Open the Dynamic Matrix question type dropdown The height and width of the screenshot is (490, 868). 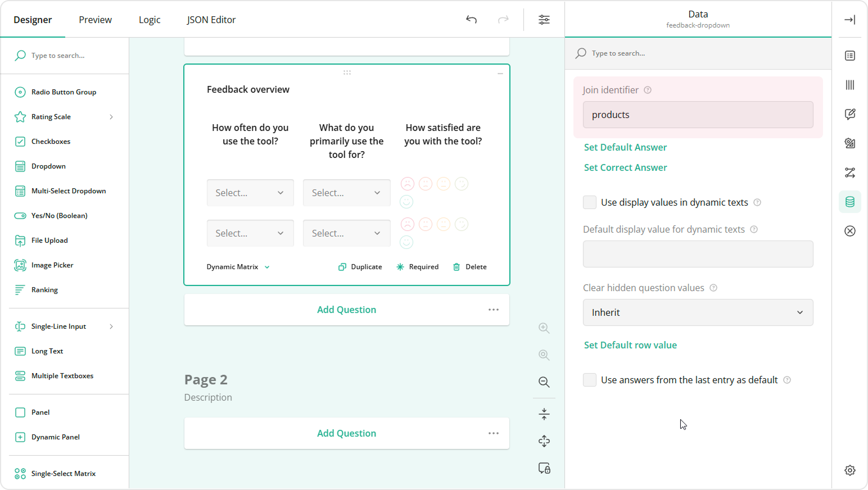point(238,266)
